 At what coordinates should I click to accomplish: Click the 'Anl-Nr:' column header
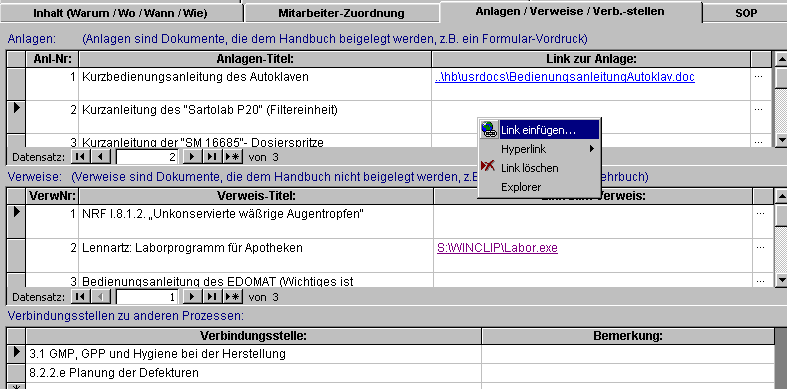coord(52,59)
